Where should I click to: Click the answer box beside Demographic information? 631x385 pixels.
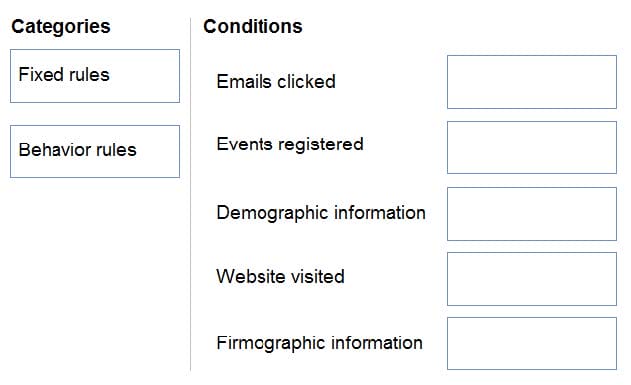[x=532, y=214]
